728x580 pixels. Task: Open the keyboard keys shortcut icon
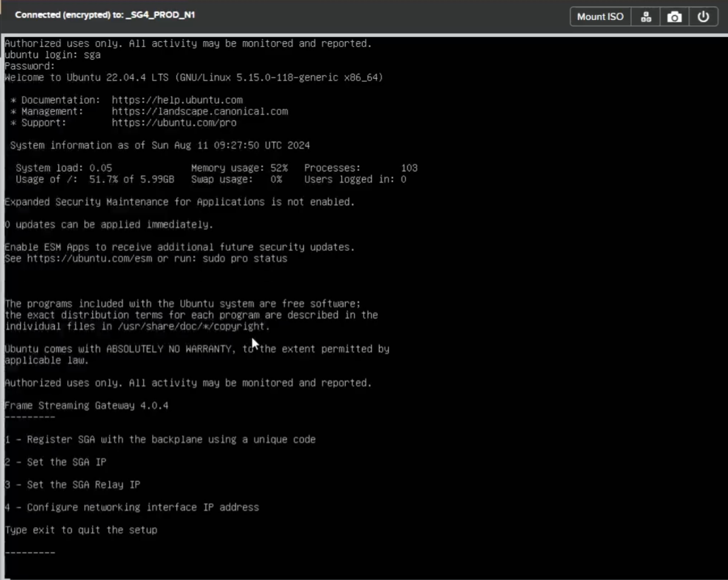coord(646,17)
